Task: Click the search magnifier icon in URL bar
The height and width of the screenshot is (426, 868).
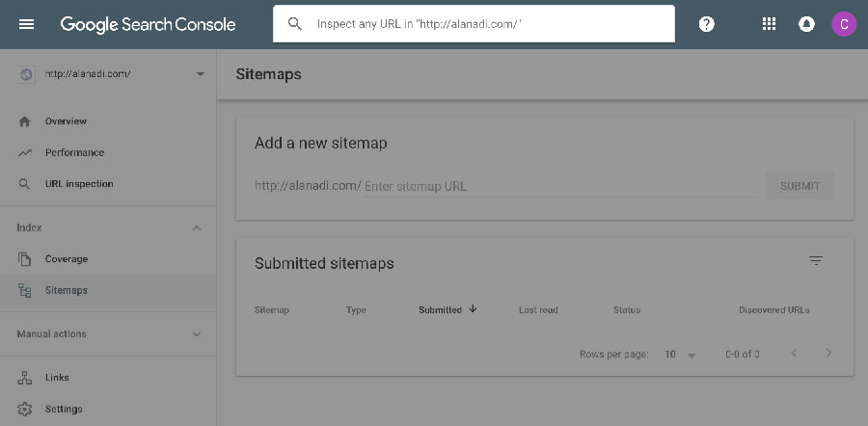Action: click(x=295, y=24)
